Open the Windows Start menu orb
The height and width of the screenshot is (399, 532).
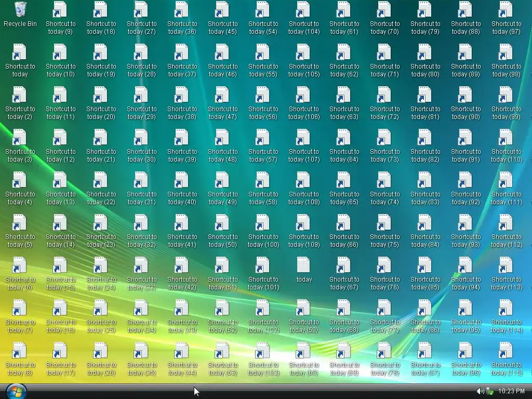(16, 392)
